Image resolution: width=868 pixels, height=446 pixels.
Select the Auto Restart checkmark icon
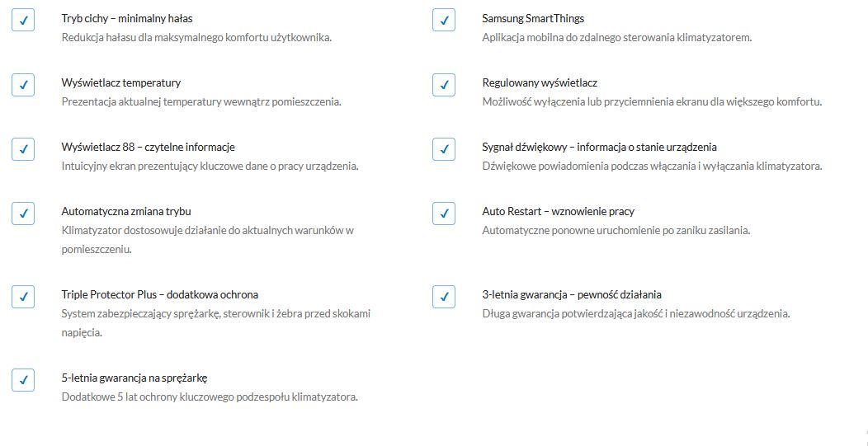click(x=444, y=213)
